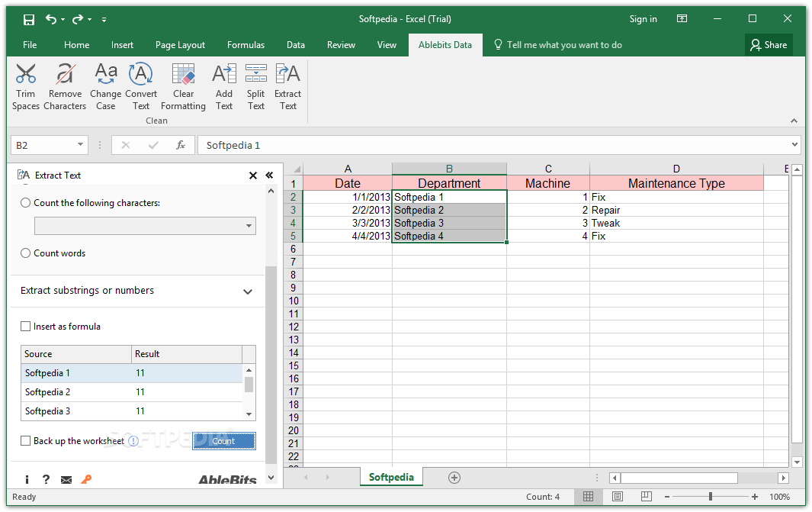This screenshot has height=512, width=812.
Task: Open the characters combo box dropdown
Action: coord(249,226)
